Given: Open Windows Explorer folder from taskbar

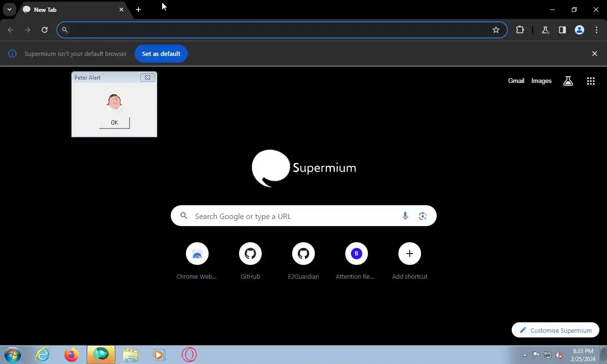Looking at the screenshot, I should [x=130, y=355].
